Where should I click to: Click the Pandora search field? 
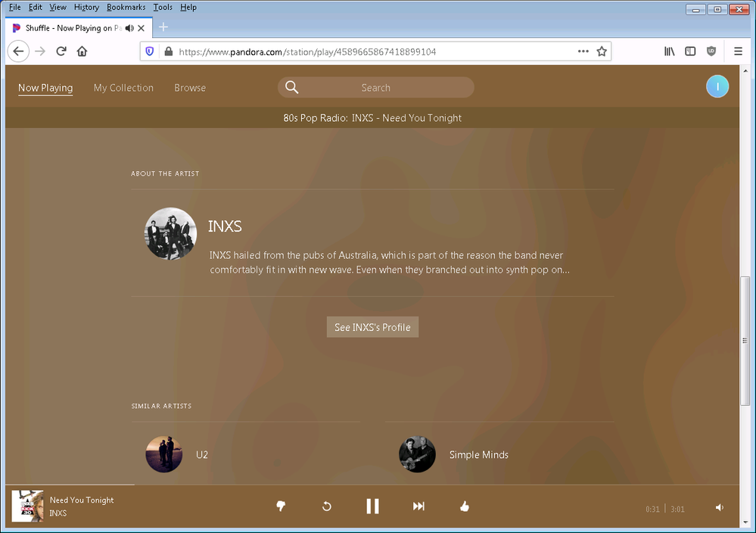375,88
